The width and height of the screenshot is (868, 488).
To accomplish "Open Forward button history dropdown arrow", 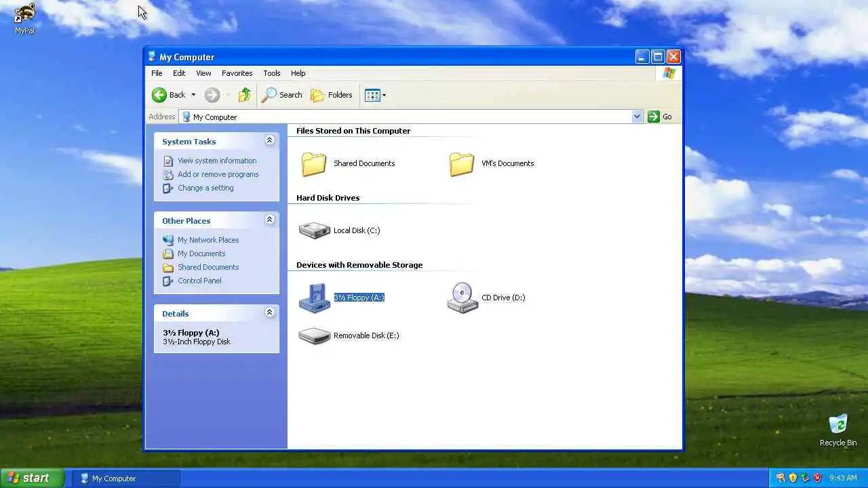I will coord(228,95).
